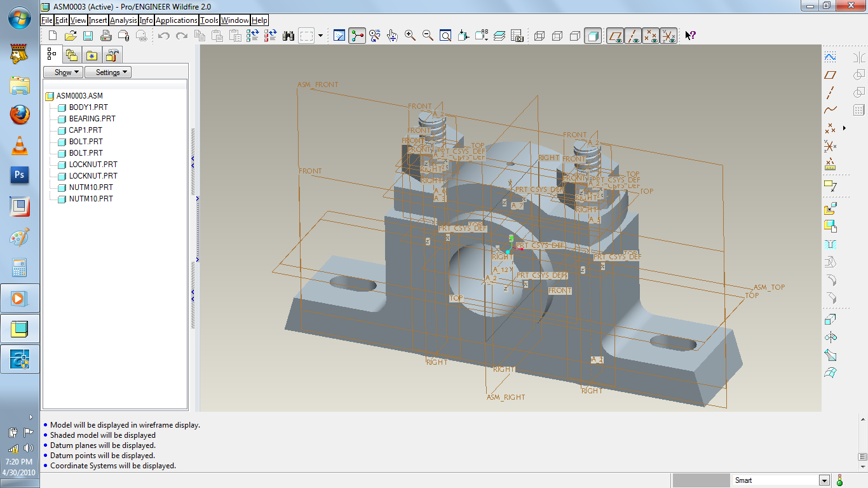This screenshot has height=488, width=868.
Task: Click Refit object to window
Action: point(445,36)
